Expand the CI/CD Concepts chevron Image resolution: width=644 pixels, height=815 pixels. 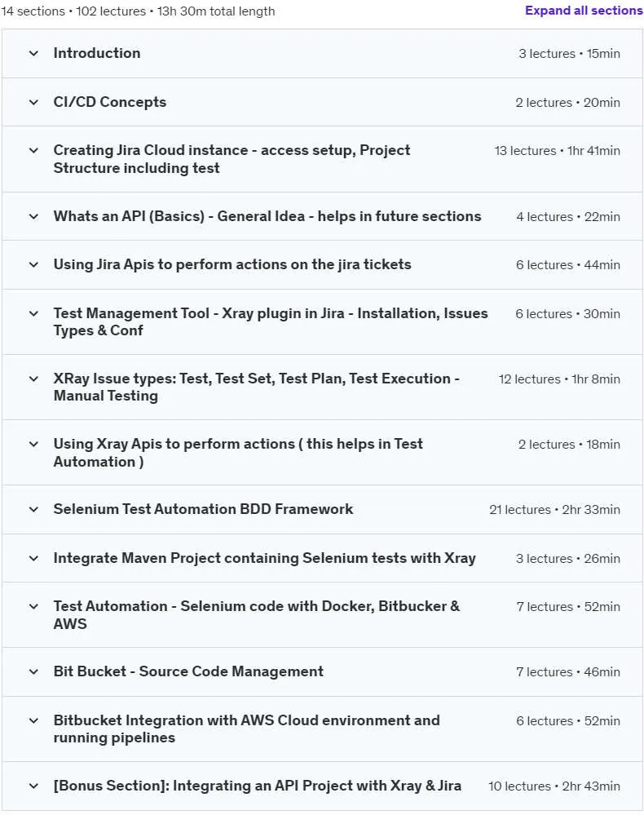pyautogui.click(x=33, y=103)
